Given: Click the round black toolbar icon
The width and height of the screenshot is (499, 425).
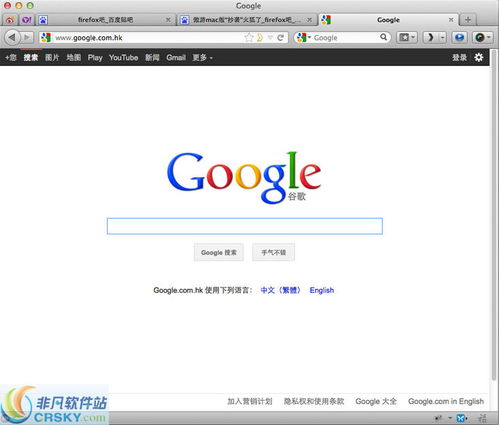Looking at the screenshot, I should 480,37.
